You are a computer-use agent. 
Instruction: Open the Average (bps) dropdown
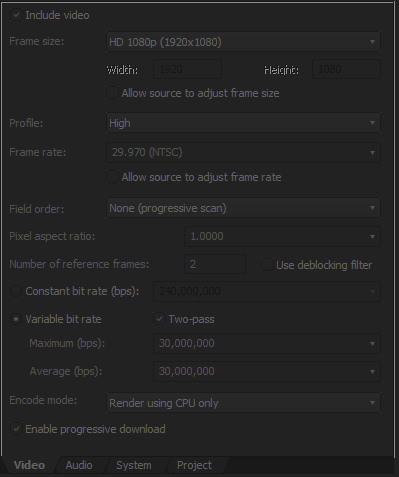click(x=267, y=371)
